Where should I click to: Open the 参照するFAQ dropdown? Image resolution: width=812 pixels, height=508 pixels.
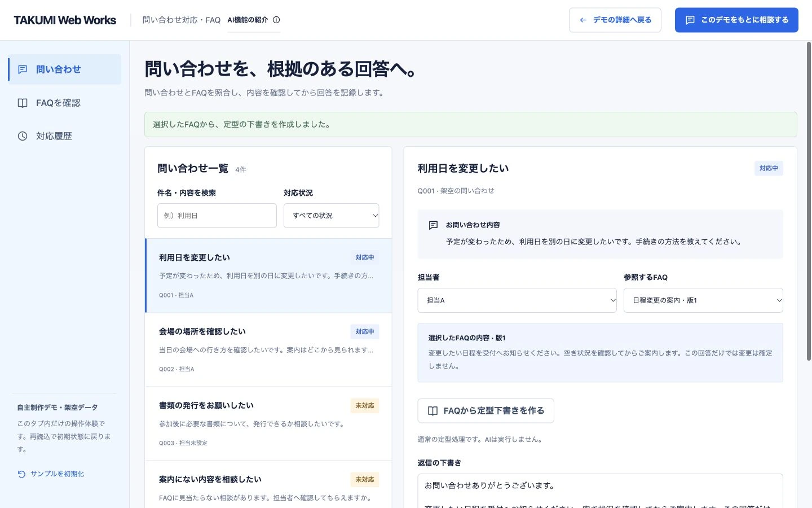coord(703,300)
